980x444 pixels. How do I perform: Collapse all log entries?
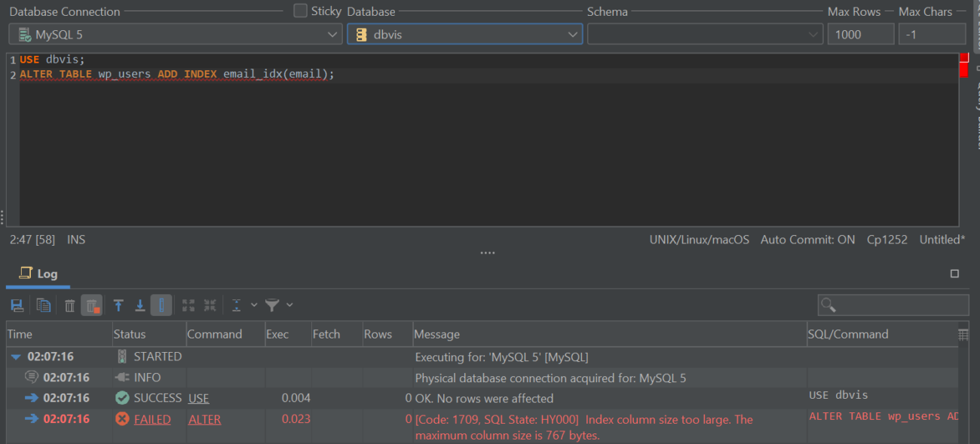tap(209, 305)
